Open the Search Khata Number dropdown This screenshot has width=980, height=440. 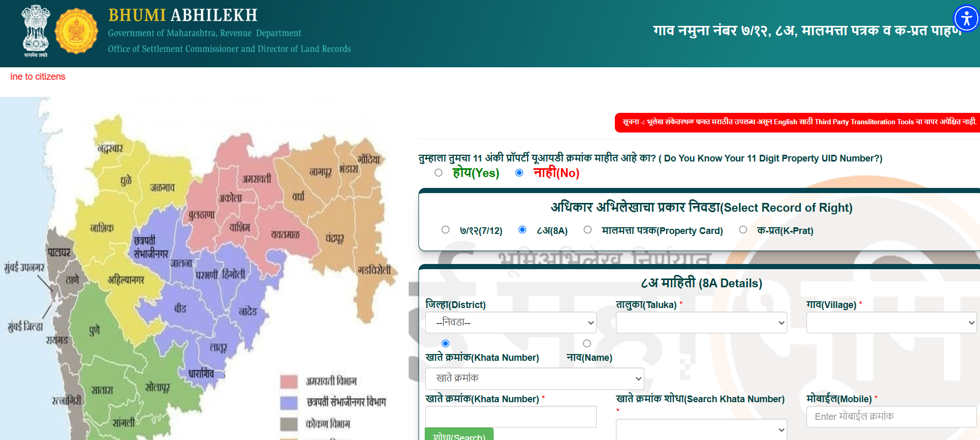point(701,430)
